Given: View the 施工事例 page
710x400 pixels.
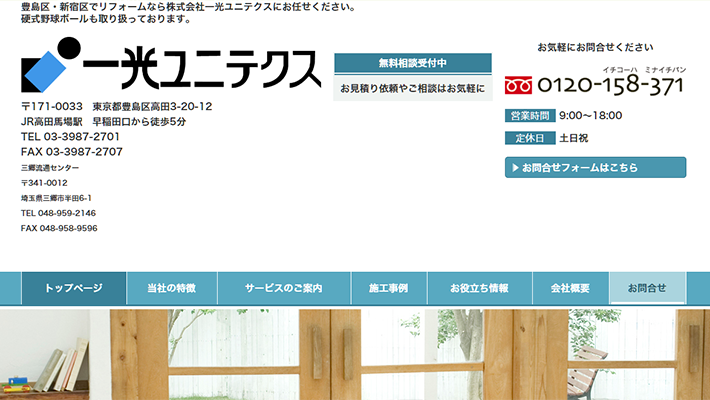Looking at the screenshot, I should click(388, 288).
